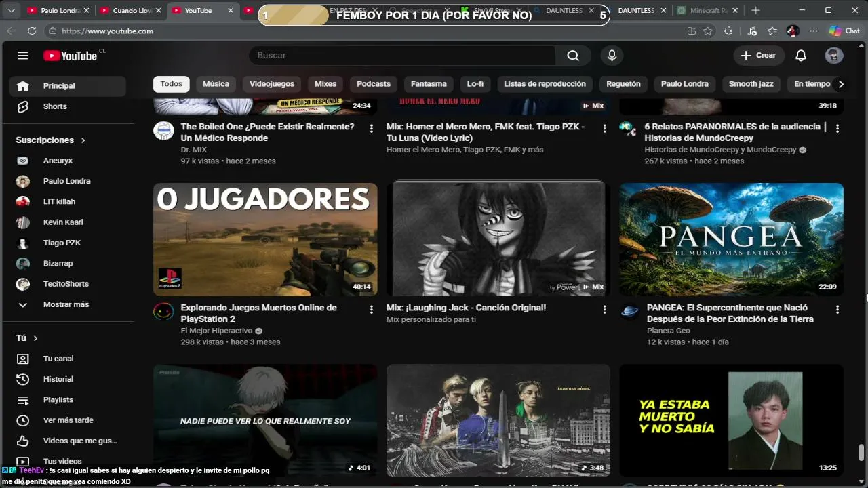Viewport: 868px width, 488px height.
Task: Open options menu for The Boiled One video
Action: pos(371,128)
